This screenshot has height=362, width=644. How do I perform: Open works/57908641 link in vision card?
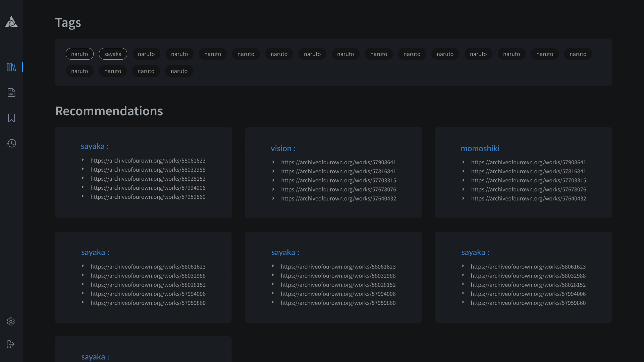tap(338, 162)
